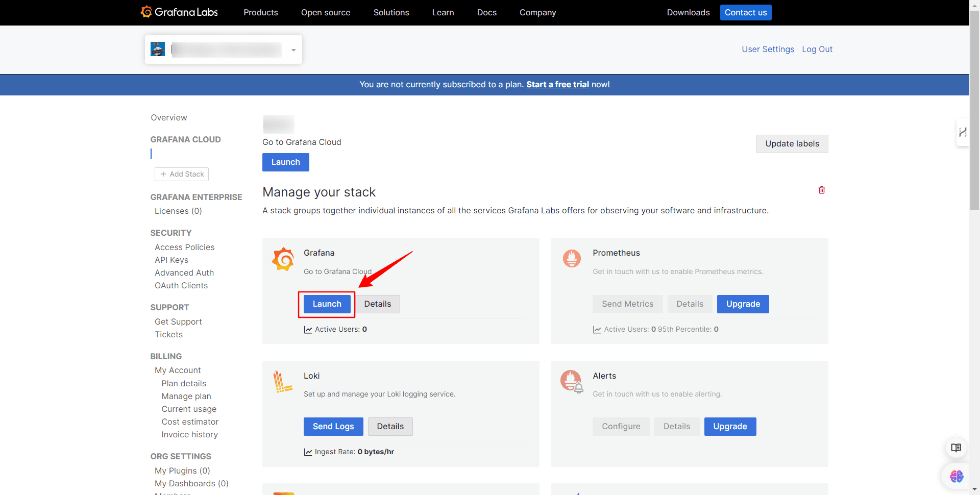Image resolution: width=980 pixels, height=495 pixels.
Task: Click the Prometheus Active Users chart icon
Action: (597, 330)
